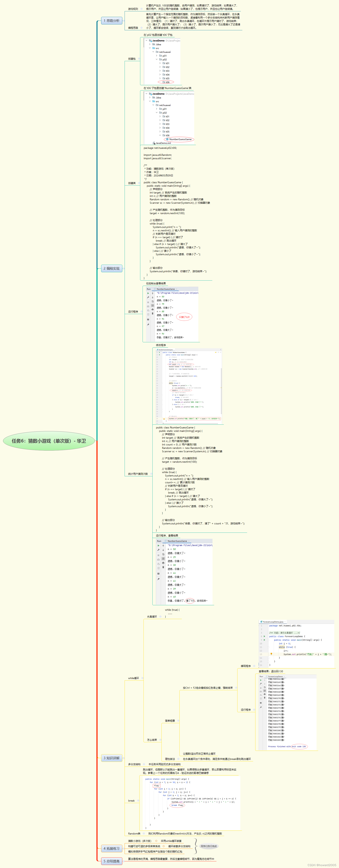Click the soft-wrap icon in the first Run console
The height and width of the screenshot is (868, 339).
tap(153, 302)
